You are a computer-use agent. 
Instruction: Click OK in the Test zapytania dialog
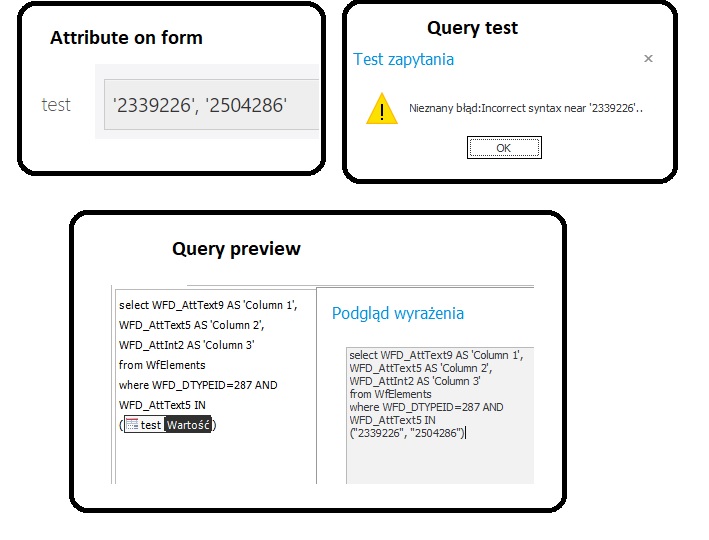coord(504,147)
